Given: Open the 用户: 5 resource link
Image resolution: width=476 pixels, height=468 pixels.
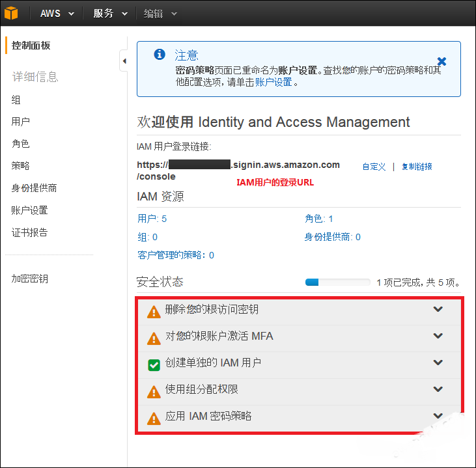Looking at the screenshot, I should tap(152, 219).
